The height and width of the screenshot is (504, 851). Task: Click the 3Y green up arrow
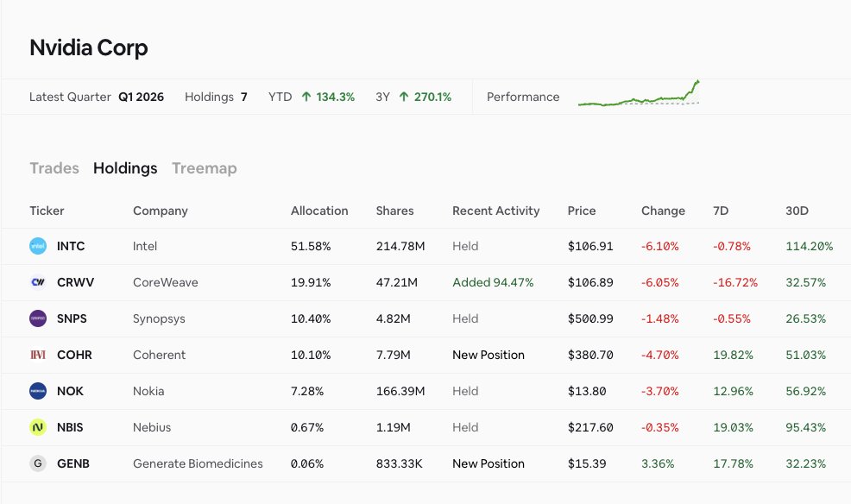click(x=404, y=97)
